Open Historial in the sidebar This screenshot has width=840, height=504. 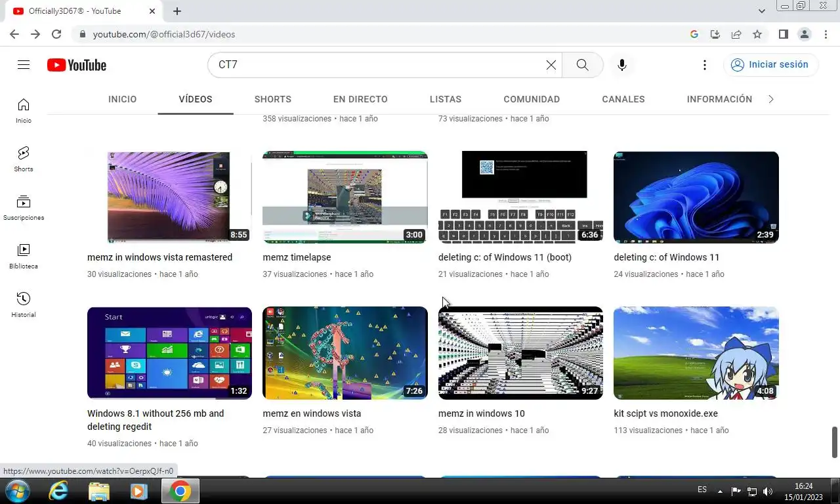click(x=24, y=304)
